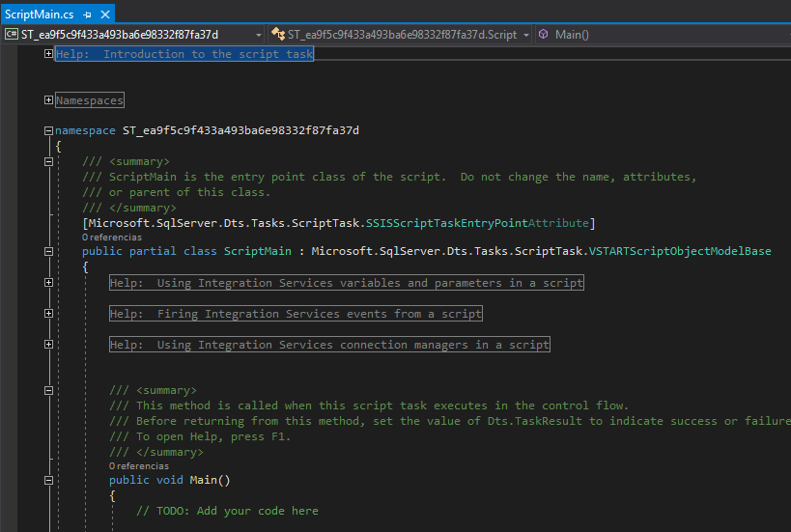Click the collapsed 'Help: Using Integration Services variables and parameters' box
This screenshot has width=791, height=532.
pyautogui.click(x=347, y=283)
